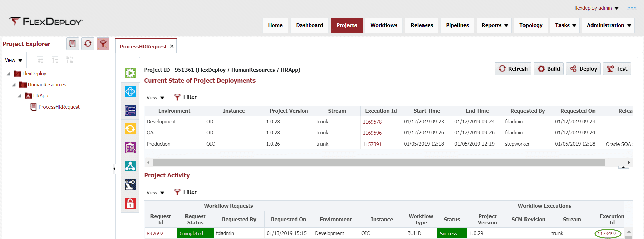Viewport: 644px width, 239px height.
Task: Click the ProcessHRRequest project file icon
Action: click(34, 107)
